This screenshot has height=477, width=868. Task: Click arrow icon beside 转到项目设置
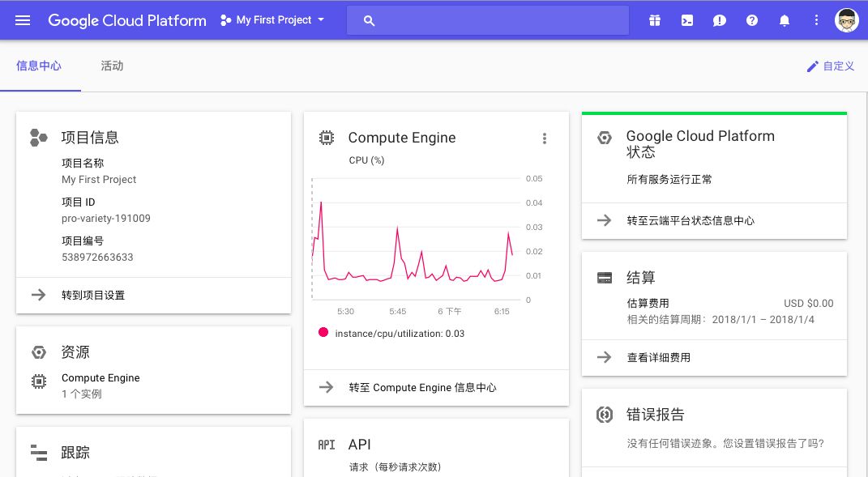coord(38,295)
